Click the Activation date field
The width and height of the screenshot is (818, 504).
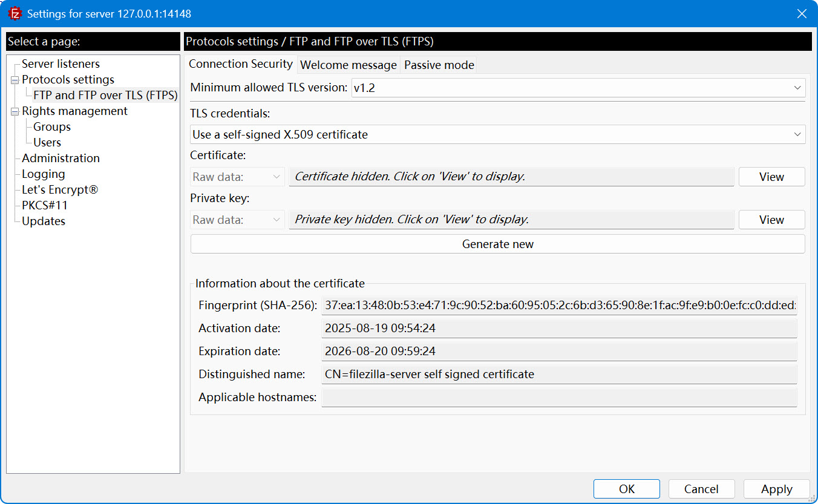click(559, 329)
